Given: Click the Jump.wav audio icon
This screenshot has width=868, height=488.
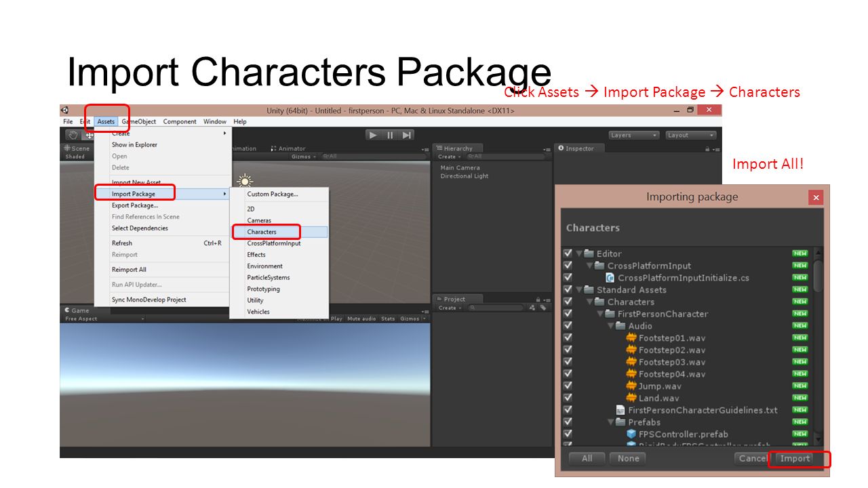Looking at the screenshot, I should [x=631, y=386].
